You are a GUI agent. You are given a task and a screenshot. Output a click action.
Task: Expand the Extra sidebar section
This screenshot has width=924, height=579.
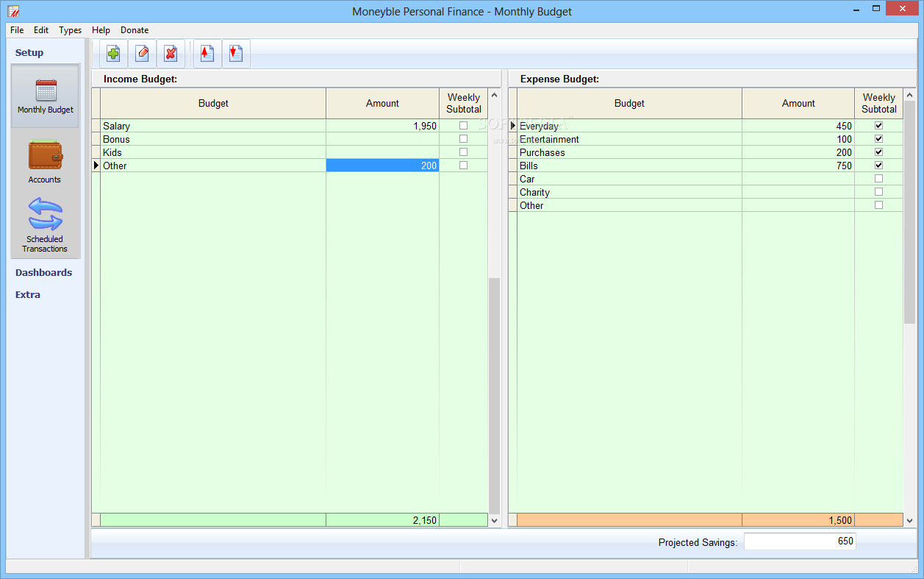click(x=28, y=295)
